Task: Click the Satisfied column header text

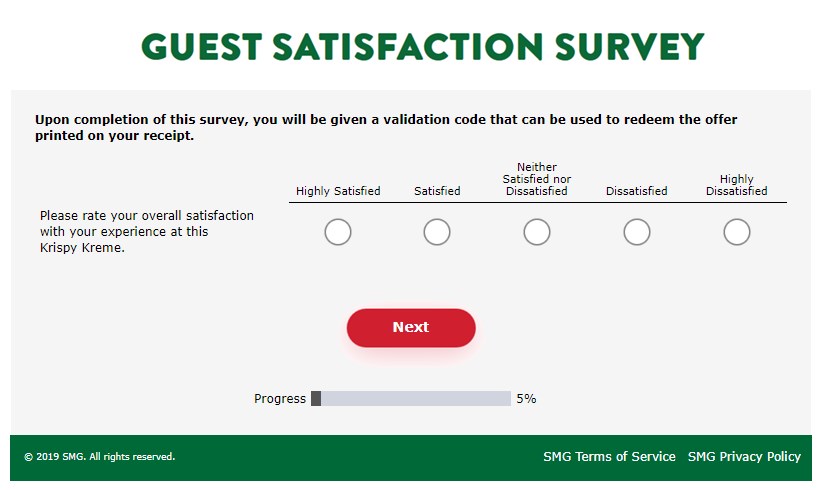Action: pos(437,191)
